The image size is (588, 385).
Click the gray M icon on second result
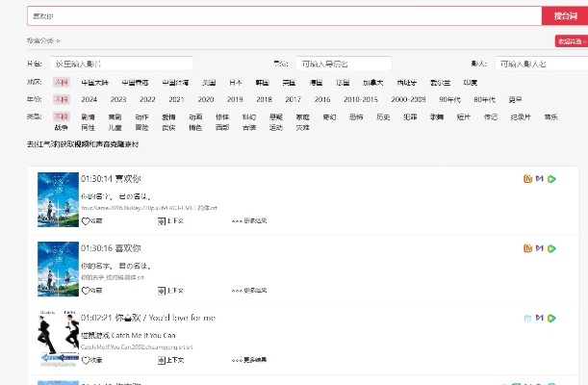click(x=539, y=248)
